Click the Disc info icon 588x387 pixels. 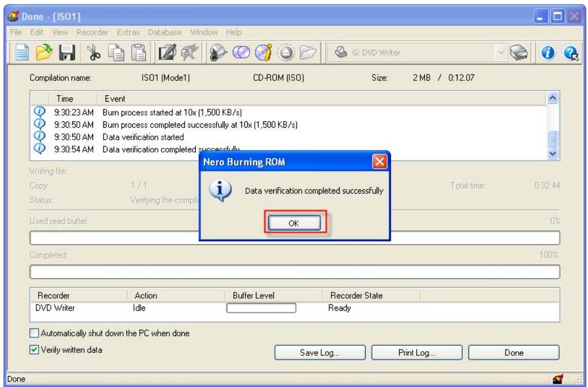(x=263, y=53)
